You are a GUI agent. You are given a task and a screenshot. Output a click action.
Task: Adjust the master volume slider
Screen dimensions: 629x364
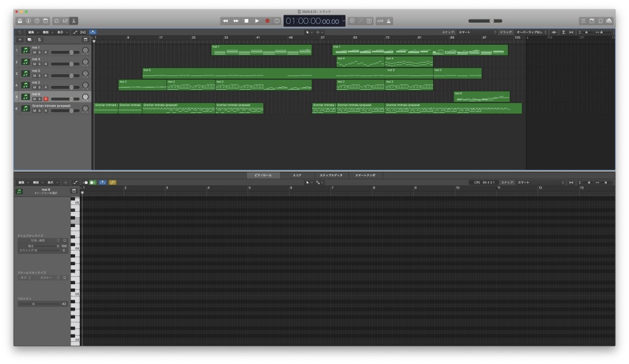click(x=491, y=21)
